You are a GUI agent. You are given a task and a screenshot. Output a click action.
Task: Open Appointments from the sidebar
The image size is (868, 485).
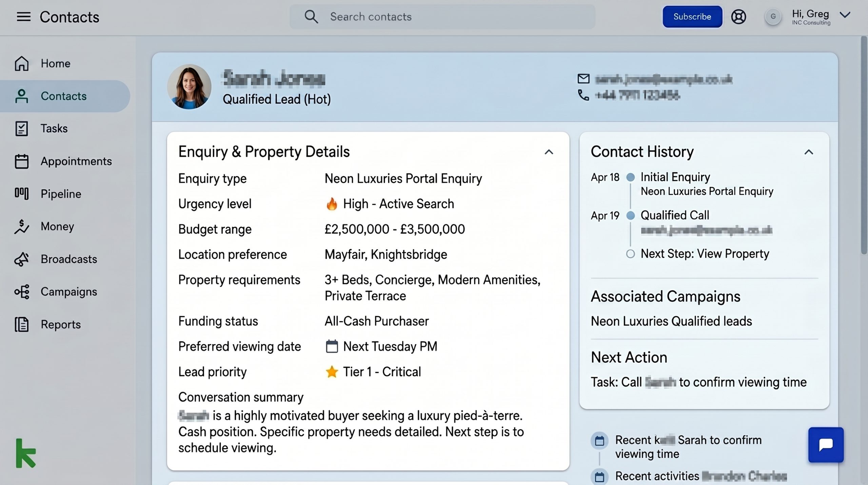point(76,161)
